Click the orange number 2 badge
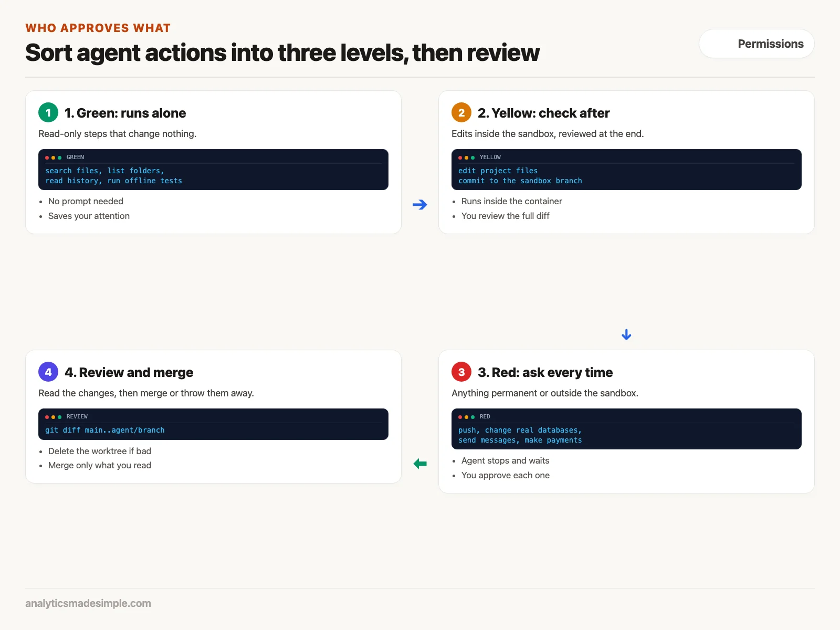840x630 pixels. (x=461, y=112)
